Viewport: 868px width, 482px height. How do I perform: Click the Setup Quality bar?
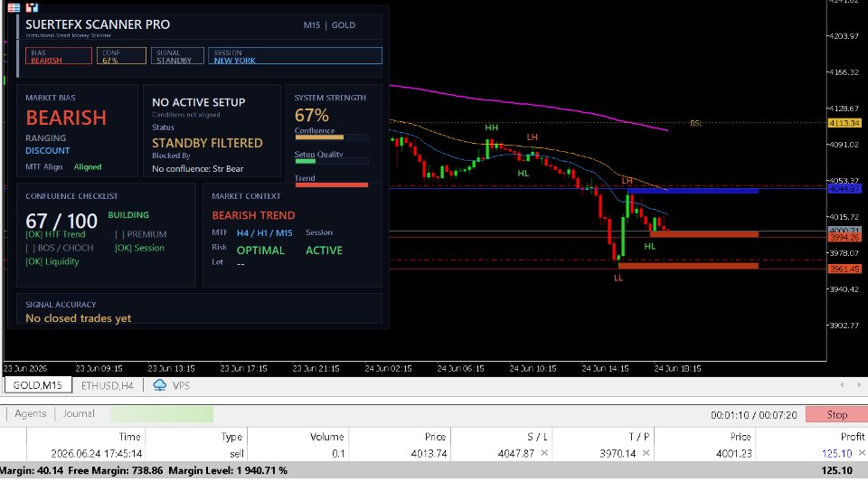click(x=332, y=161)
